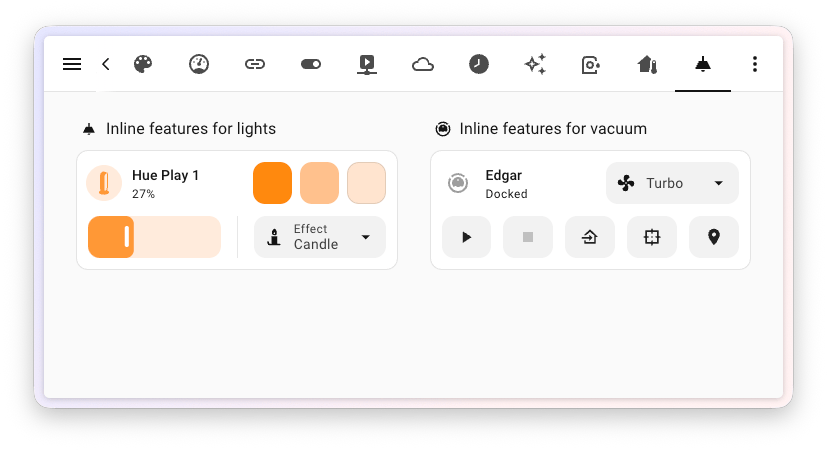Open the link icon tab

[x=255, y=64]
